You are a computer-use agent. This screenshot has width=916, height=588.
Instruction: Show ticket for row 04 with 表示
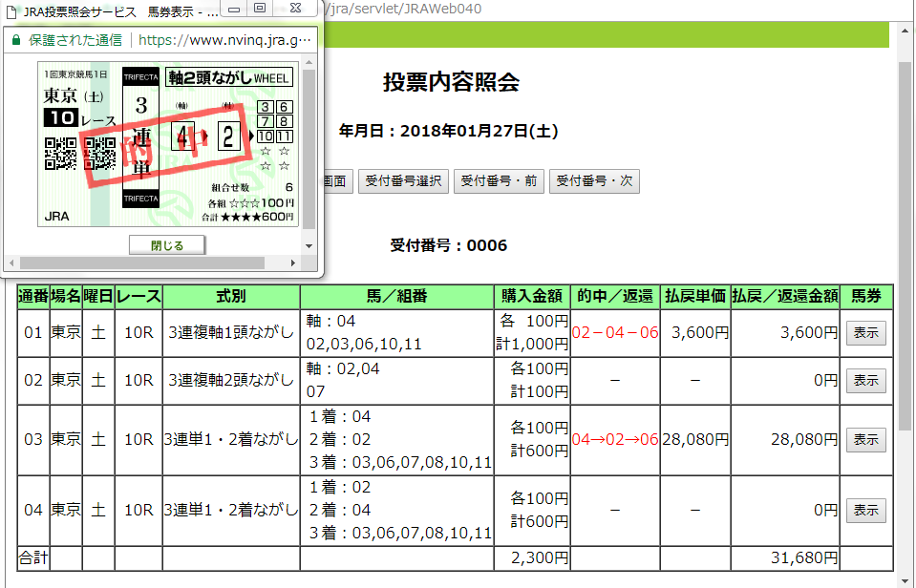865,511
